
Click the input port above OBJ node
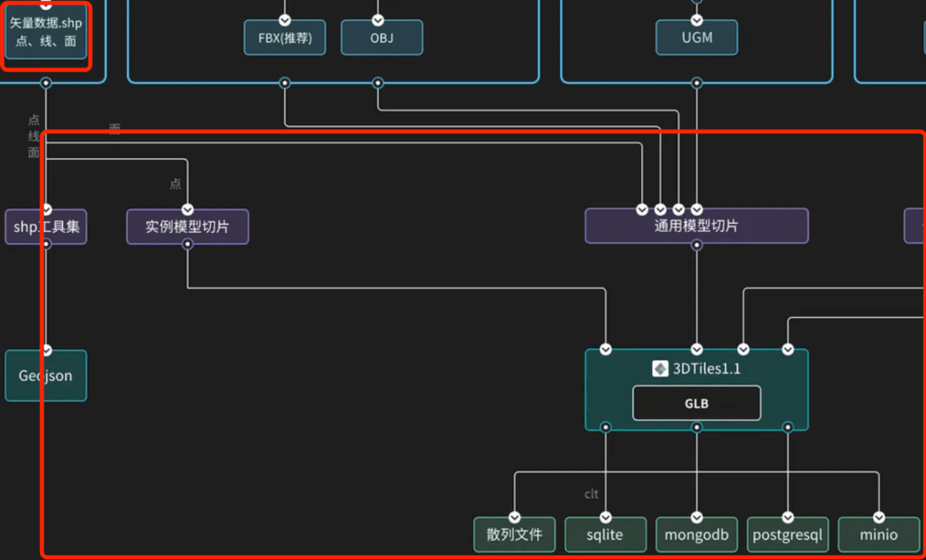point(378,20)
